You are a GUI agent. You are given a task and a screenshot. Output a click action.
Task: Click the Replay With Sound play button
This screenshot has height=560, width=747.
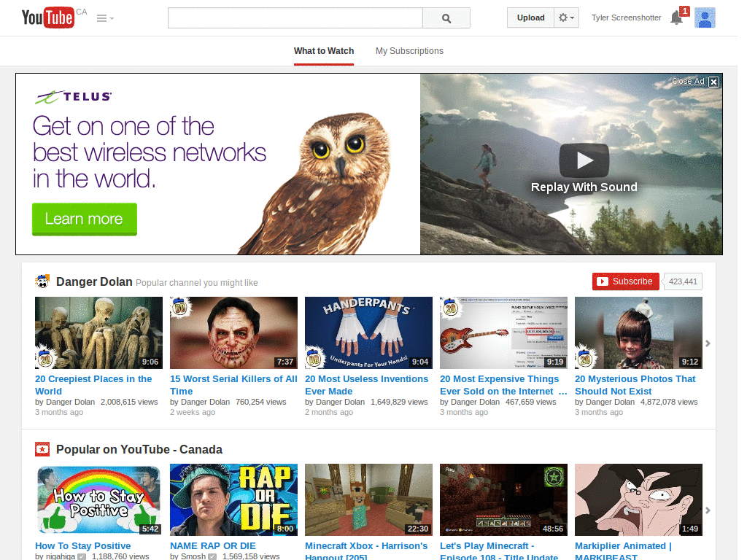click(584, 160)
